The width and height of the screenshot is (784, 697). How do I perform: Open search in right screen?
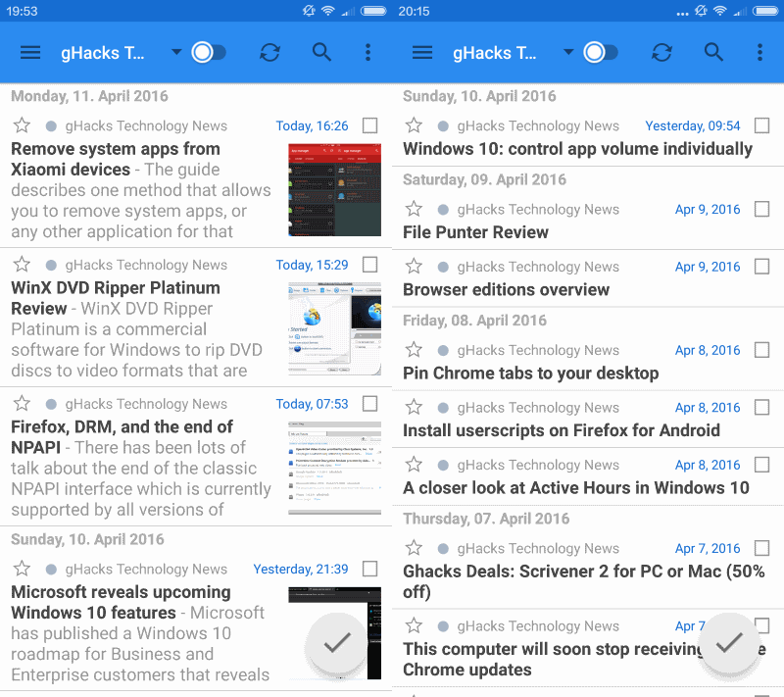(x=713, y=52)
